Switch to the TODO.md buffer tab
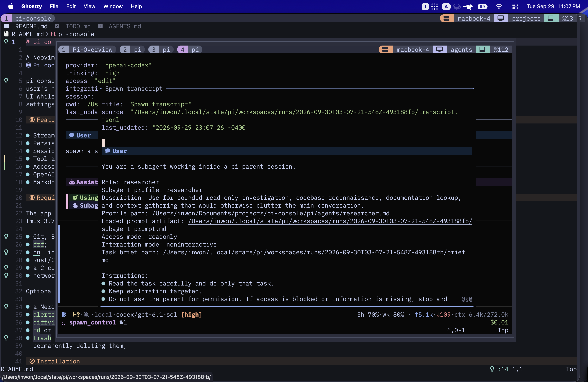588x382 pixels. click(x=73, y=26)
